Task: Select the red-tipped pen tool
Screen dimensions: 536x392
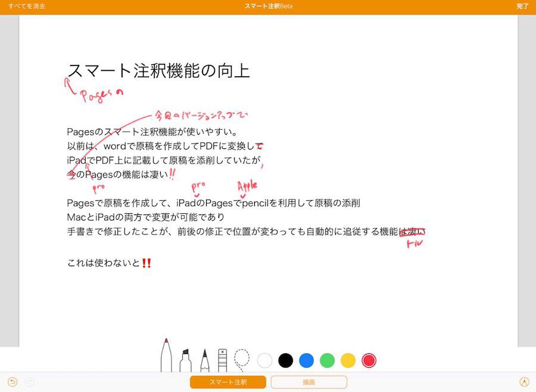Action: tap(166, 355)
